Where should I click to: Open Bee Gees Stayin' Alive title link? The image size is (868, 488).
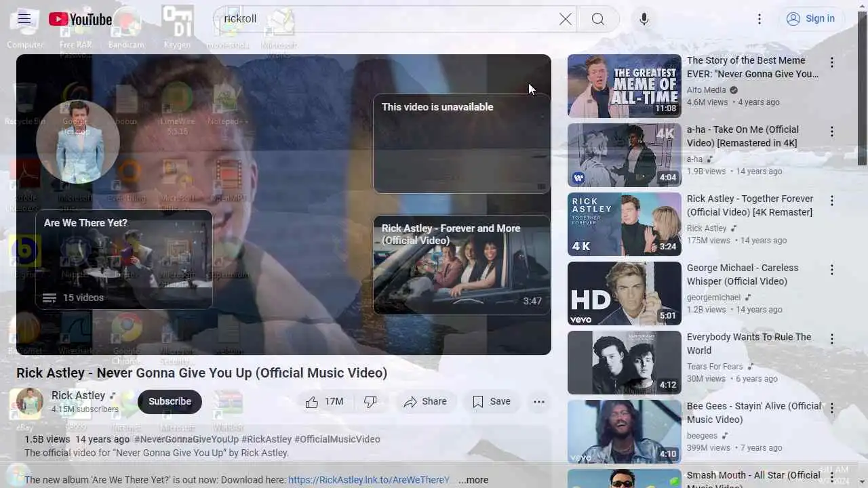point(754,413)
